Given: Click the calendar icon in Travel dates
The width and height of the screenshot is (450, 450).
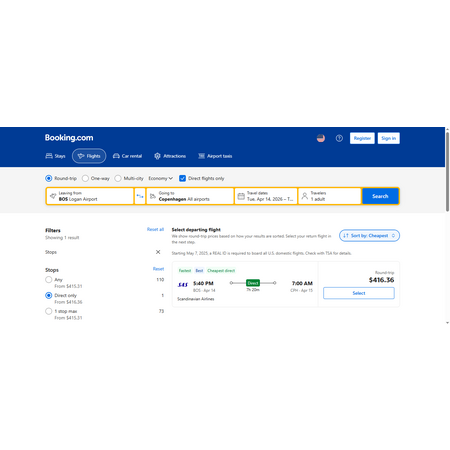Looking at the screenshot, I should coord(241,196).
